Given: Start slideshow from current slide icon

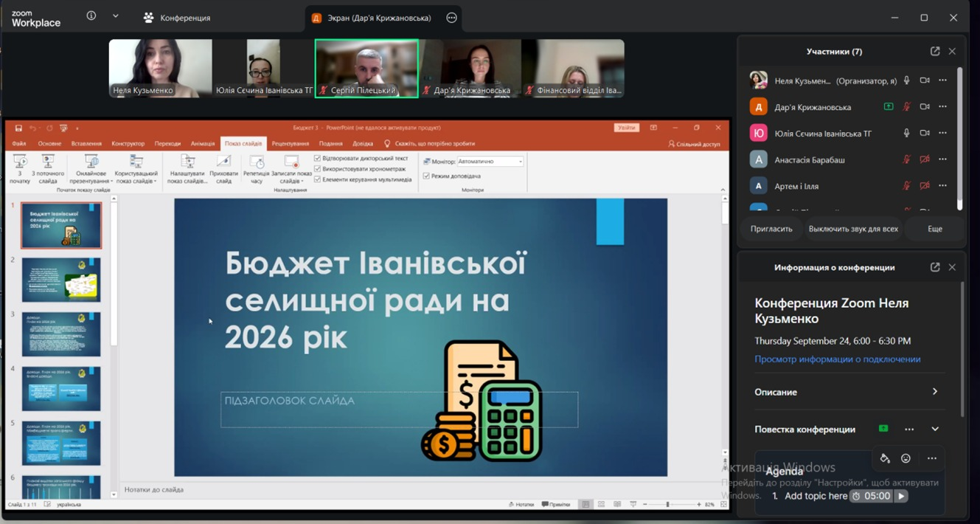Looking at the screenshot, I should coord(48,161).
